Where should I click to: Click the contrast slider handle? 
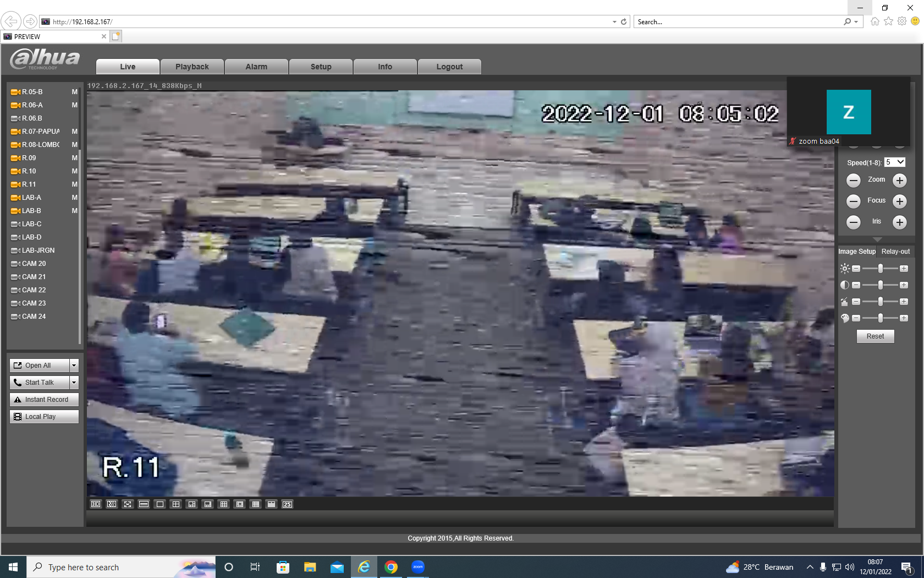coord(881,285)
